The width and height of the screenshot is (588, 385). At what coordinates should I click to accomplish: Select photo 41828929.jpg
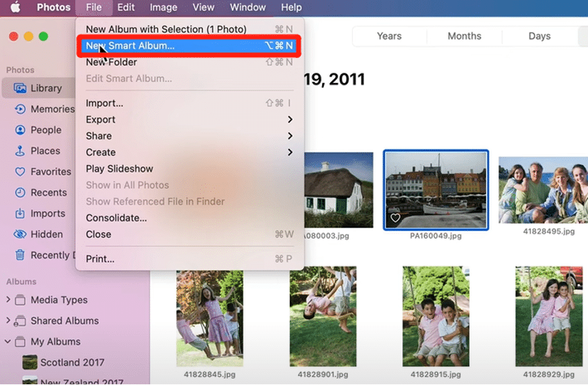click(549, 317)
